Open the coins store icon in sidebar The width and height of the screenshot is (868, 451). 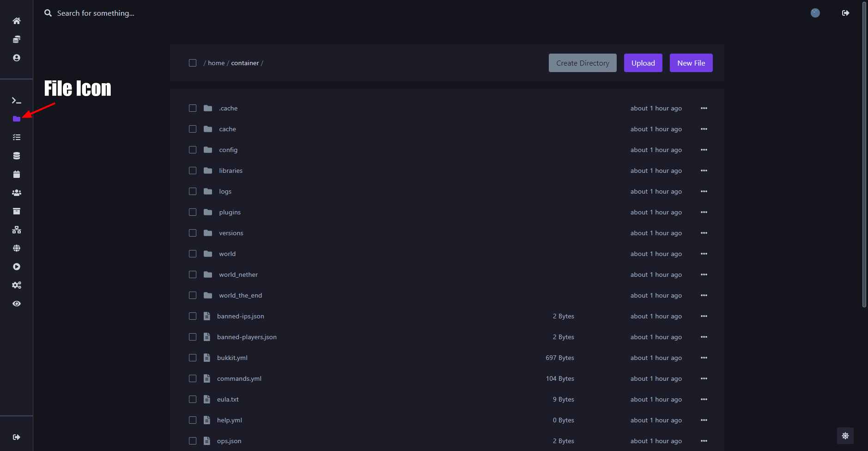17,39
